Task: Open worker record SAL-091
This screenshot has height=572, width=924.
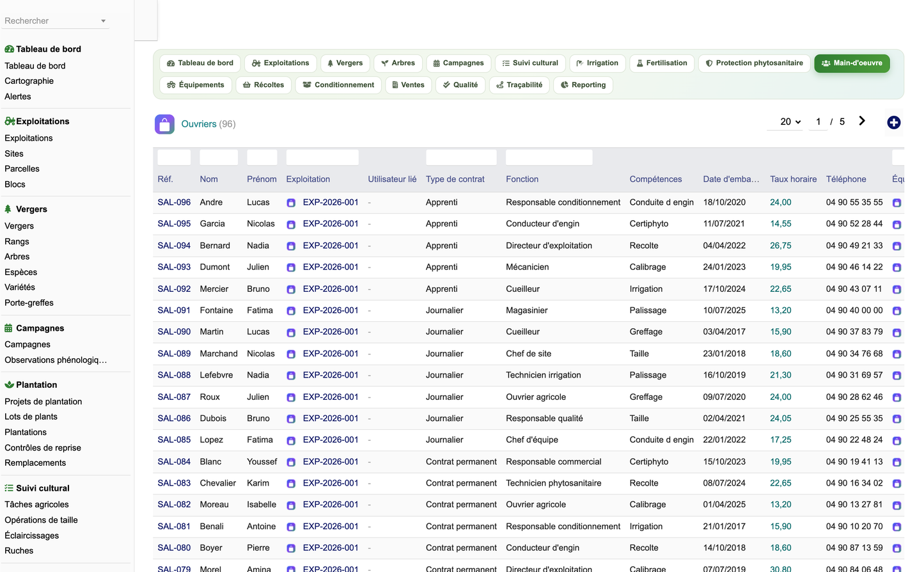Action: click(x=174, y=310)
